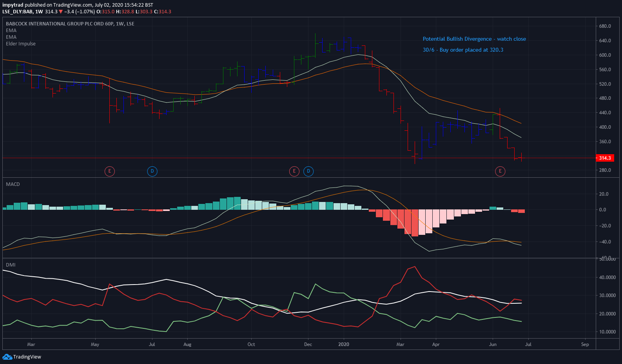
Task: Click the red 314.3 current price tag
Action: pyautogui.click(x=605, y=158)
